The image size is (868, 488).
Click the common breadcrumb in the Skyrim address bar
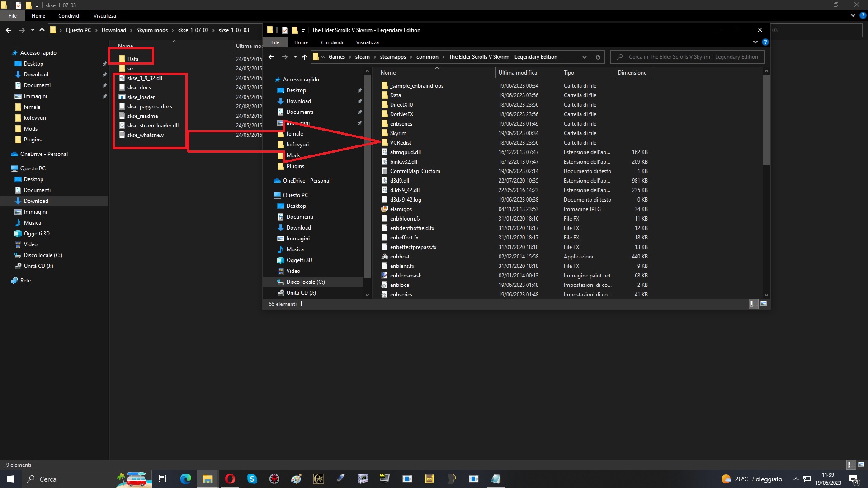tap(427, 57)
